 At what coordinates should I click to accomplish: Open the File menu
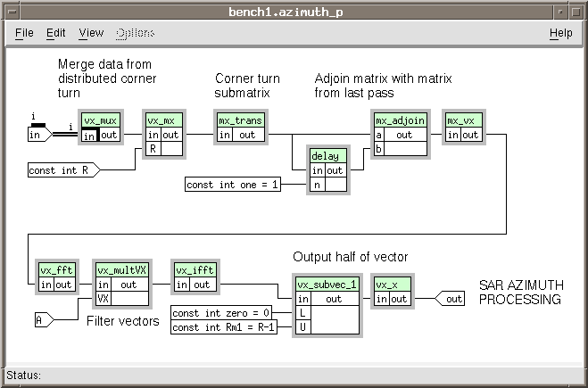pyautogui.click(x=24, y=33)
